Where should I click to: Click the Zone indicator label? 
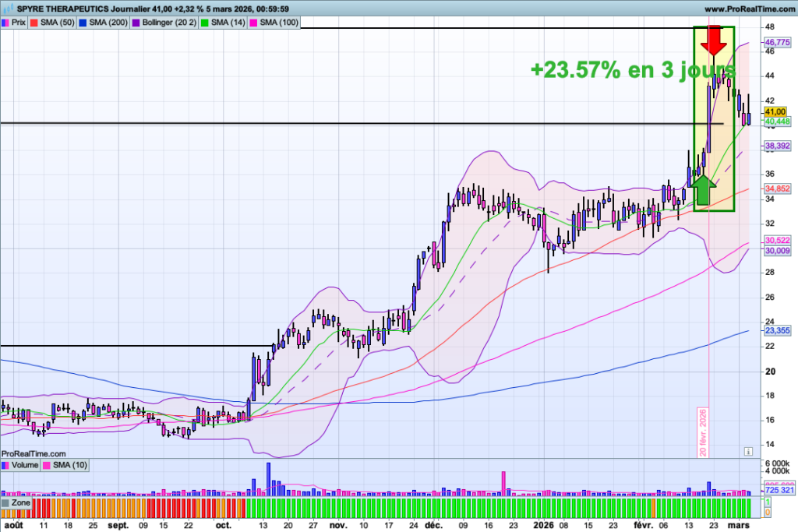pos(20,504)
